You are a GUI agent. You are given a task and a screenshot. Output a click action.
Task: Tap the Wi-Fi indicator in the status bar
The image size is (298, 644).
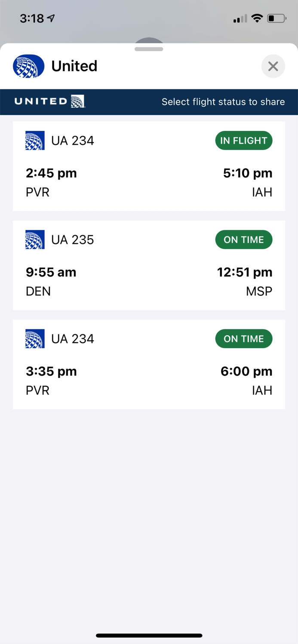[257, 18]
